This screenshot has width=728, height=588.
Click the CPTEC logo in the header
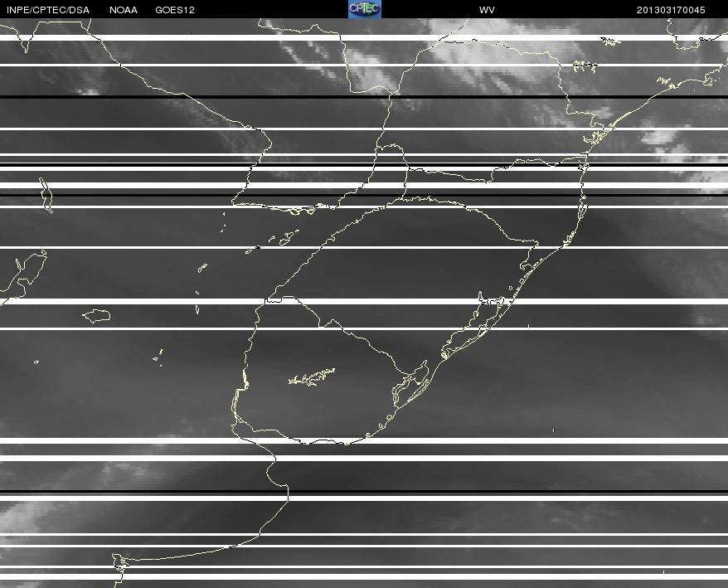[365, 9]
